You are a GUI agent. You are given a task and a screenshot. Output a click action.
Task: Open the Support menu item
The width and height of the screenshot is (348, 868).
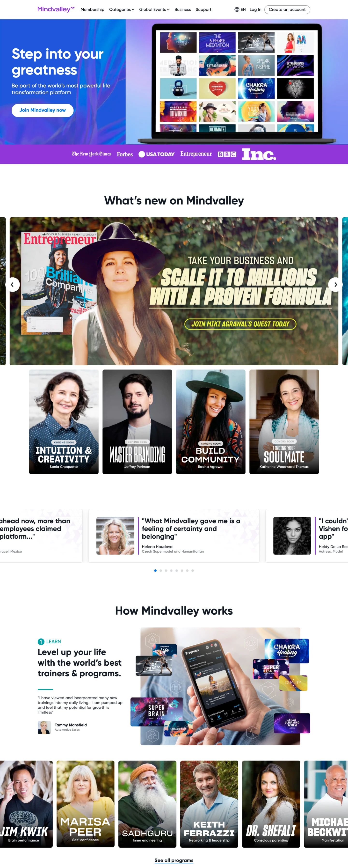point(203,9)
